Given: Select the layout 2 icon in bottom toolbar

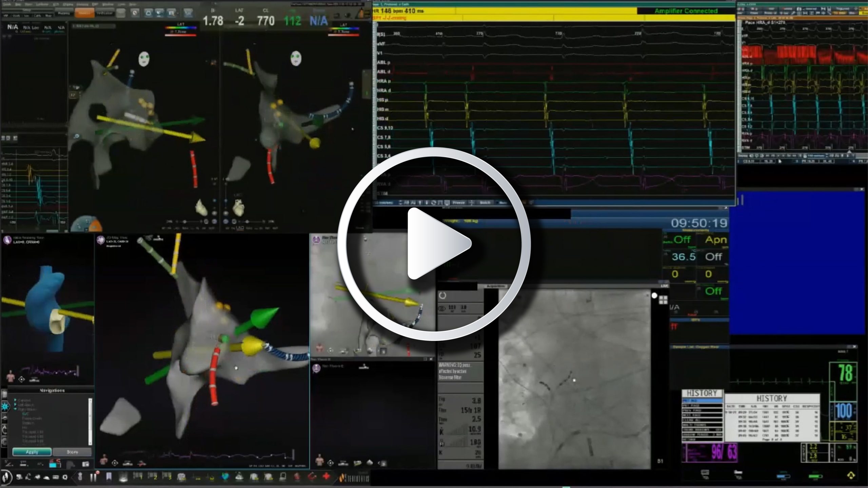Looking at the screenshot, I should (x=152, y=476).
